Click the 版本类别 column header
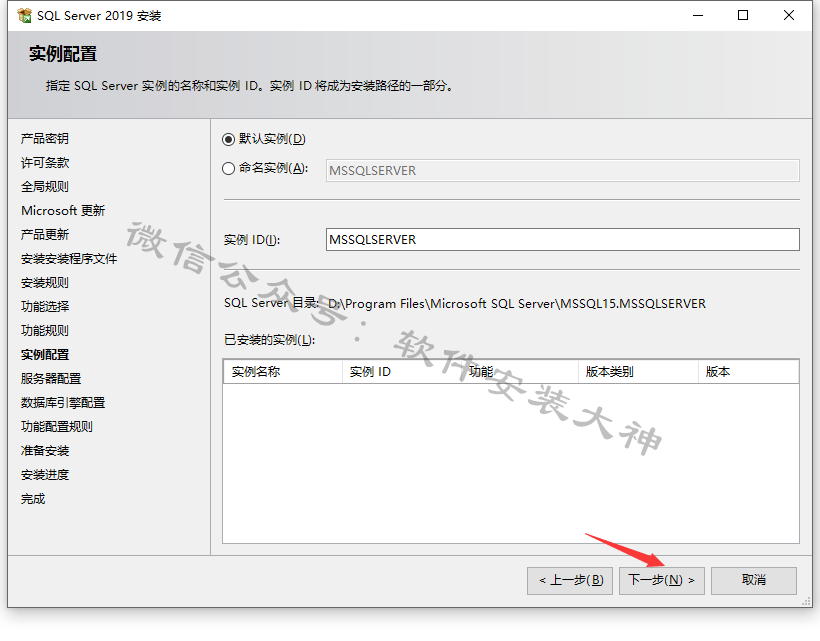 [x=638, y=372]
